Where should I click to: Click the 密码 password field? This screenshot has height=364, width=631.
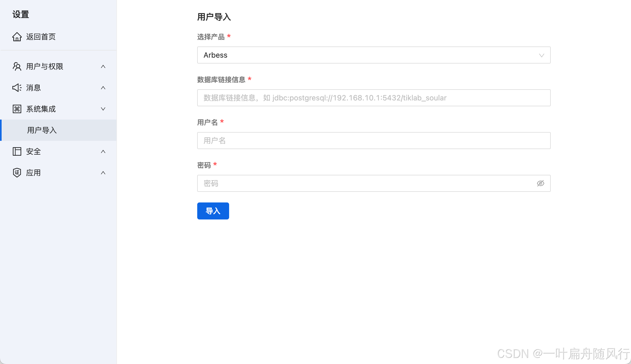[367, 183]
